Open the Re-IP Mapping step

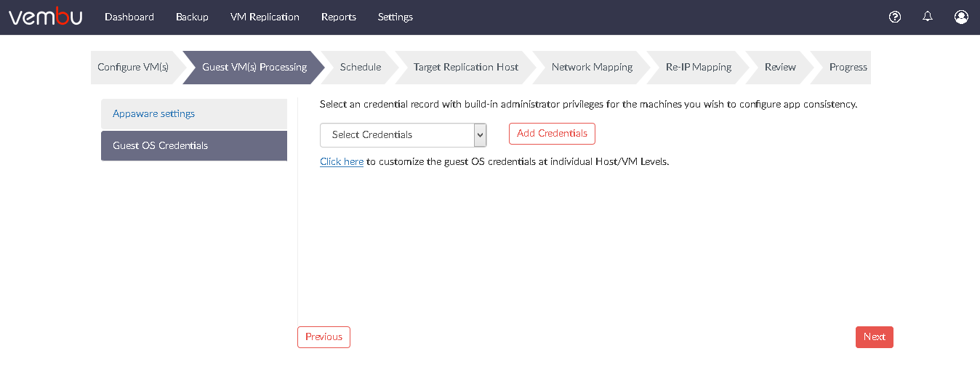[x=699, y=67]
